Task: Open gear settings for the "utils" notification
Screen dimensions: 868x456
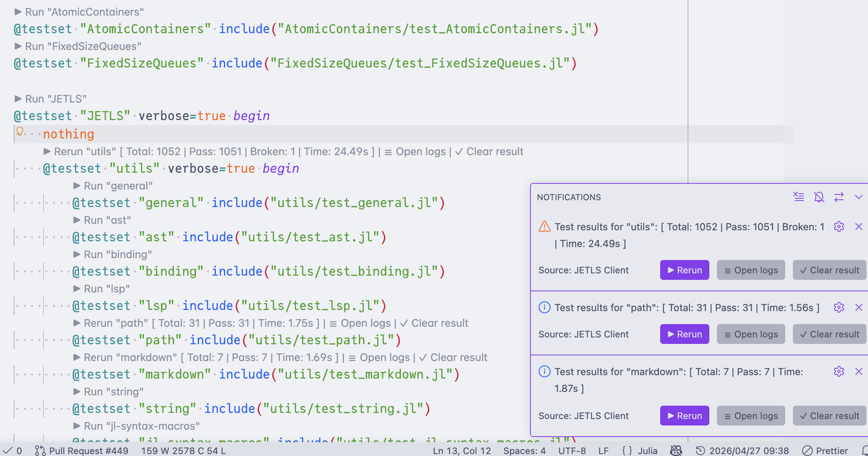Action: 839,226
